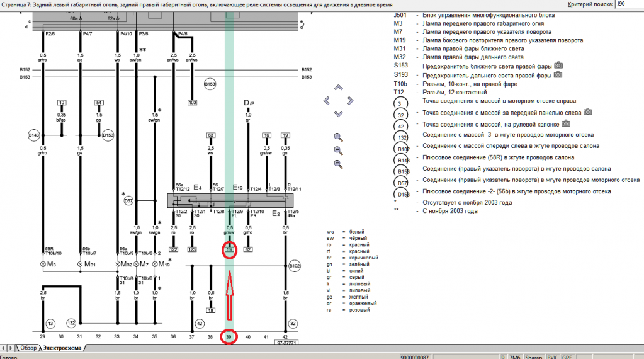
Task: Show the photo of ground point 42
Action: (x=566, y=123)
